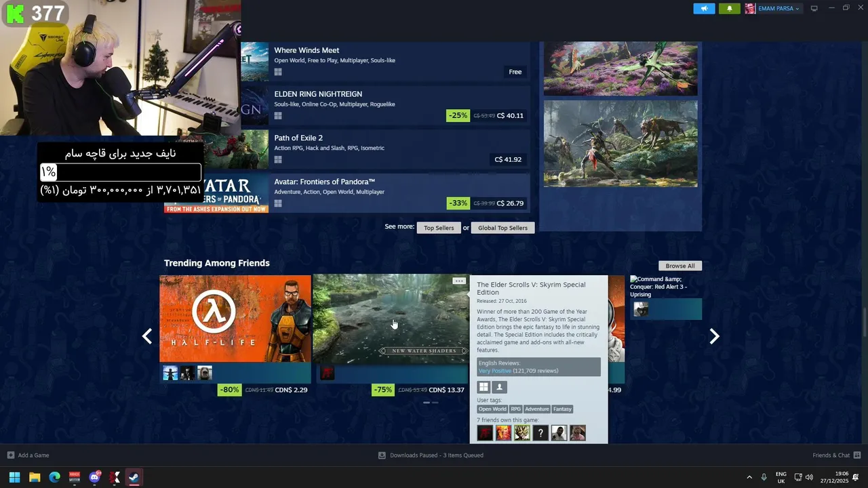Open Microsoft Edge from the taskbar
This screenshot has height=488, width=868.
click(54, 477)
